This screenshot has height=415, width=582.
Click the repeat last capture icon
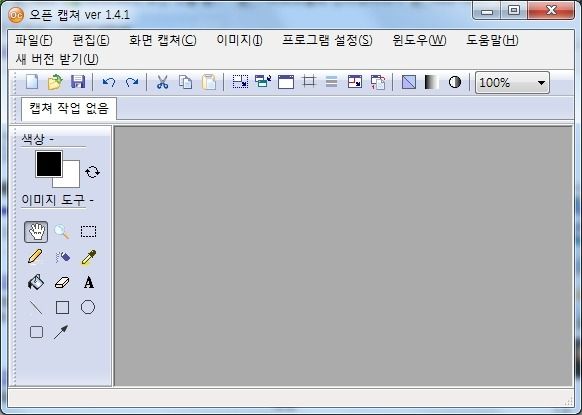(378, 82)
